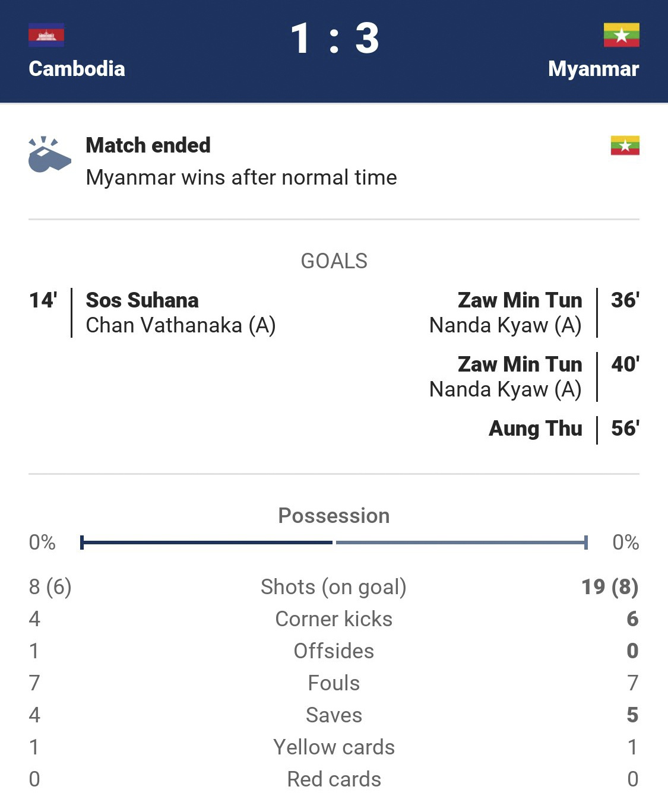
Task: Select the Corner kicks stat label
Action: pos(334,619)
